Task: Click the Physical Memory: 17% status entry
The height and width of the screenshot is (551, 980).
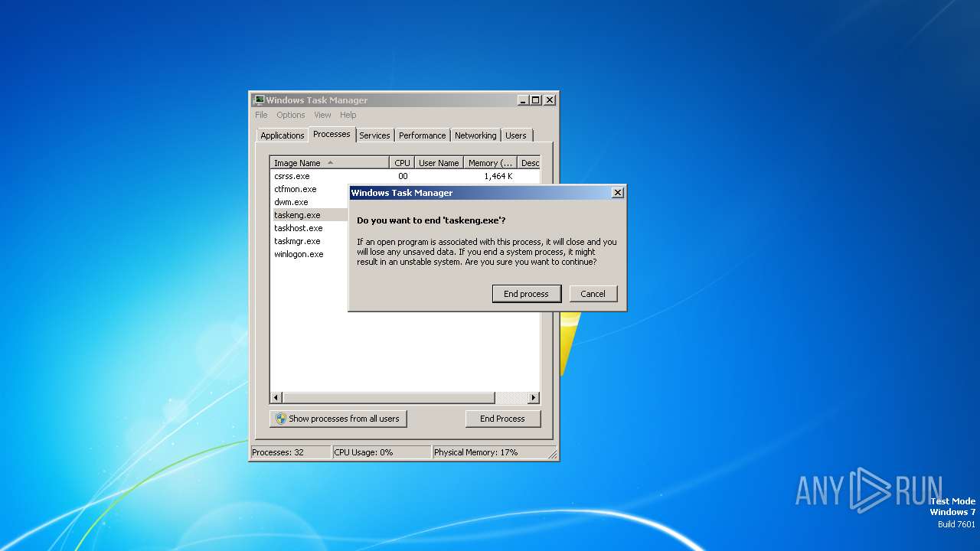Action: coord(490,452)
